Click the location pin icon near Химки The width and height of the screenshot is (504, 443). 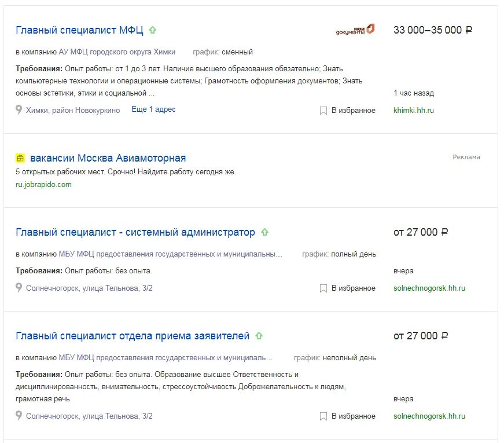click(19, 110)
